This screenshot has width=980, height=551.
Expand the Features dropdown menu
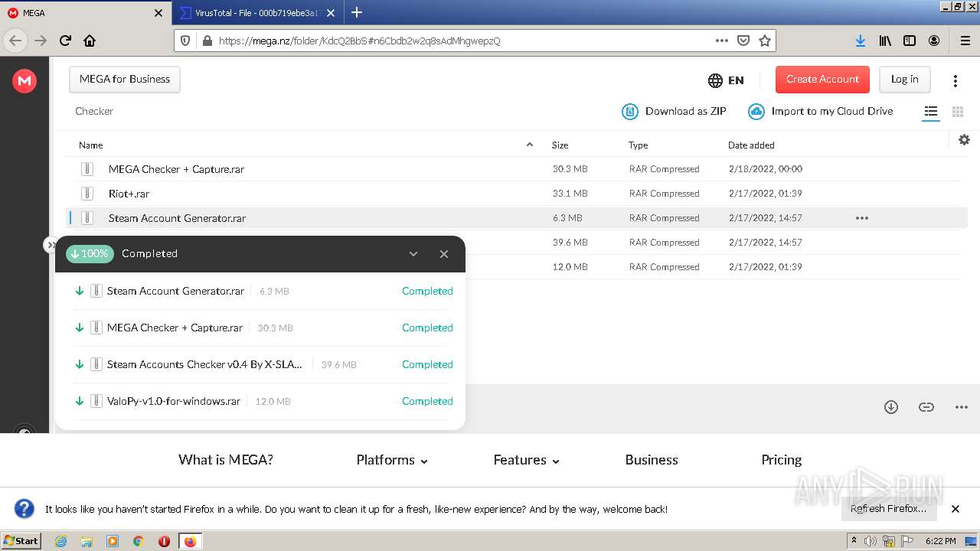pos(527,460)
